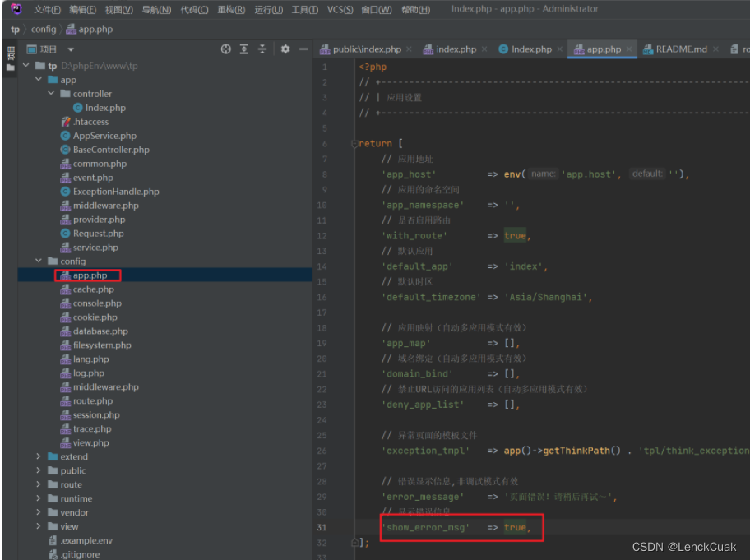
Task: Click the 'show_error_msg' key in code
Action: click(426, 527)
